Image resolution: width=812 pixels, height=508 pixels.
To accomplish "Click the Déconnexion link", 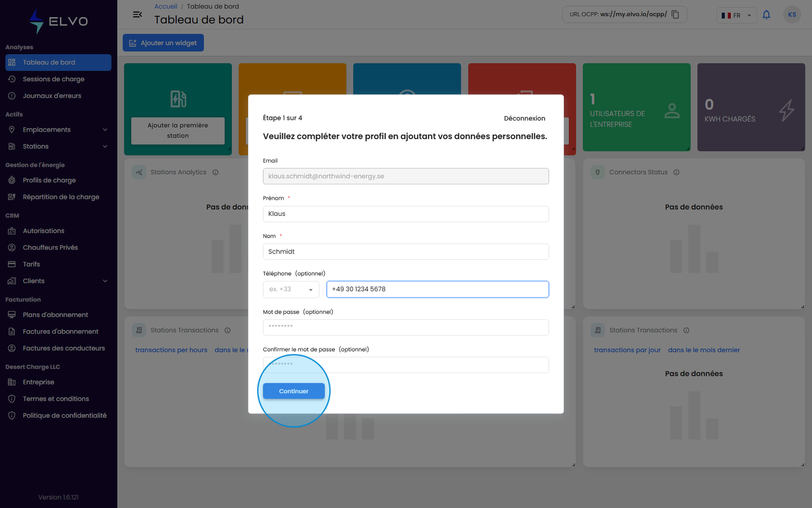I will [524, 118].
